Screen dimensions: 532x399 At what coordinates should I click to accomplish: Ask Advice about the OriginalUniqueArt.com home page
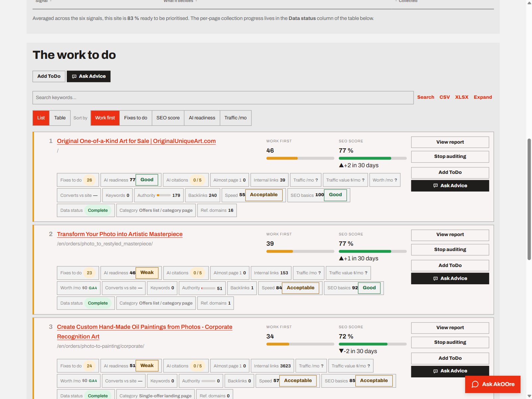(x=450, y=186)
